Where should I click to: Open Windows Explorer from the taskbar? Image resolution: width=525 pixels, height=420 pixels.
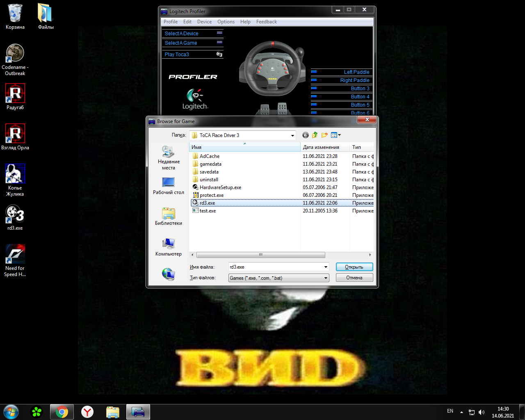pyautogui.click(x=112, y=412)
